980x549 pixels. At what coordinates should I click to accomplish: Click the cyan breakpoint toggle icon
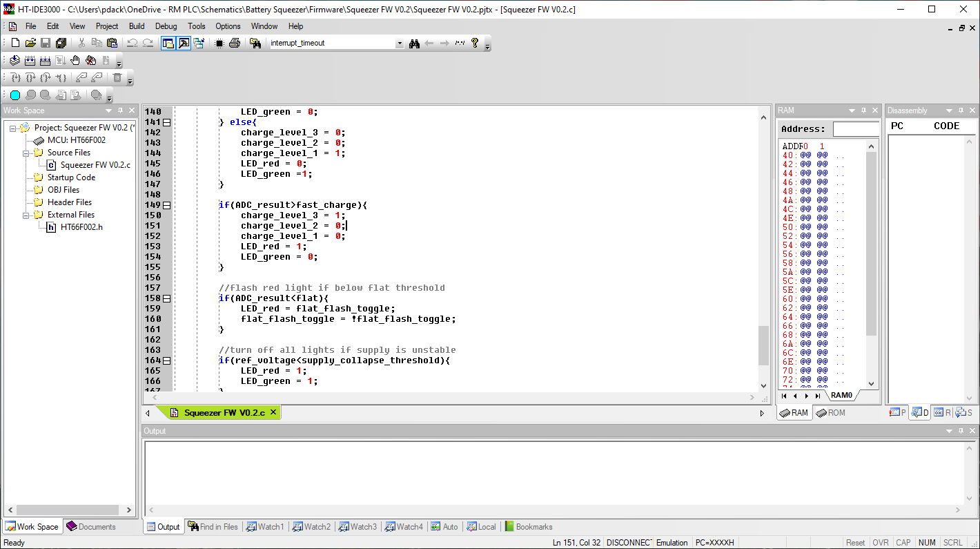pos(14,95)
